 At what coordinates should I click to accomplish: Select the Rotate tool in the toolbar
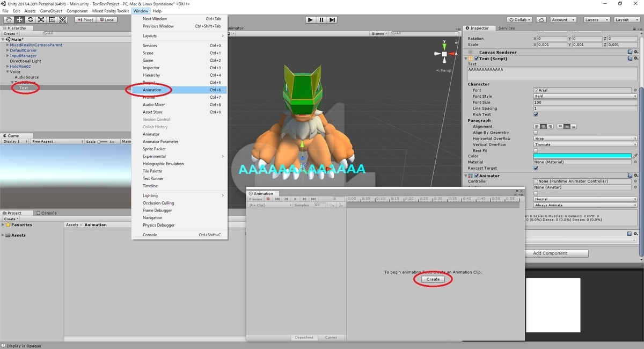pos(30,20)
